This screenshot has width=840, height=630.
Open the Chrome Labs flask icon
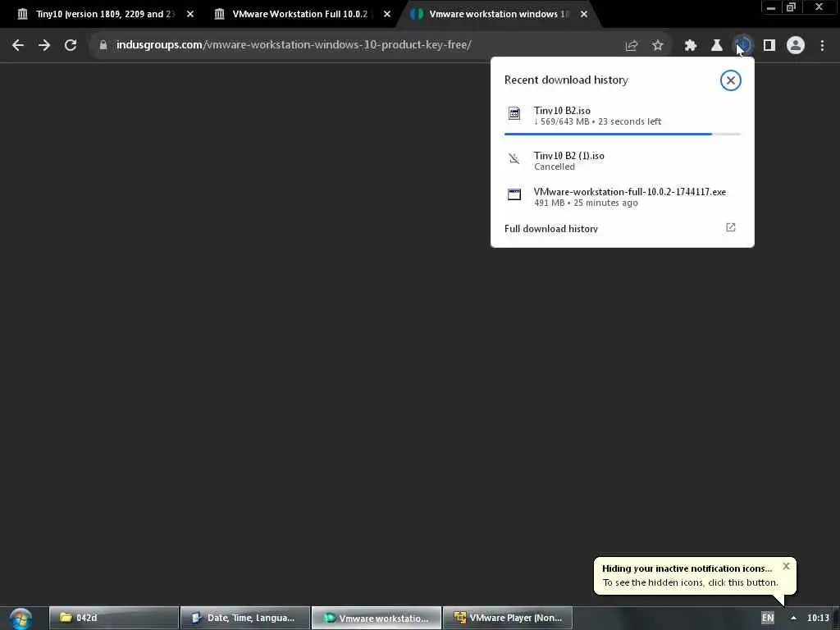(717, 46)
